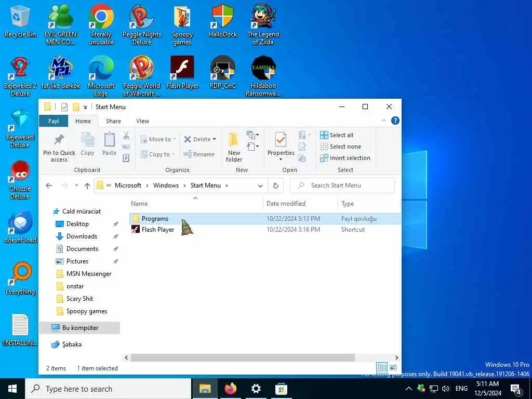Open the 'doesnt load' Thunderbird shortcut
Viewport: 532px width, 399px height.
tap(20, 228)
